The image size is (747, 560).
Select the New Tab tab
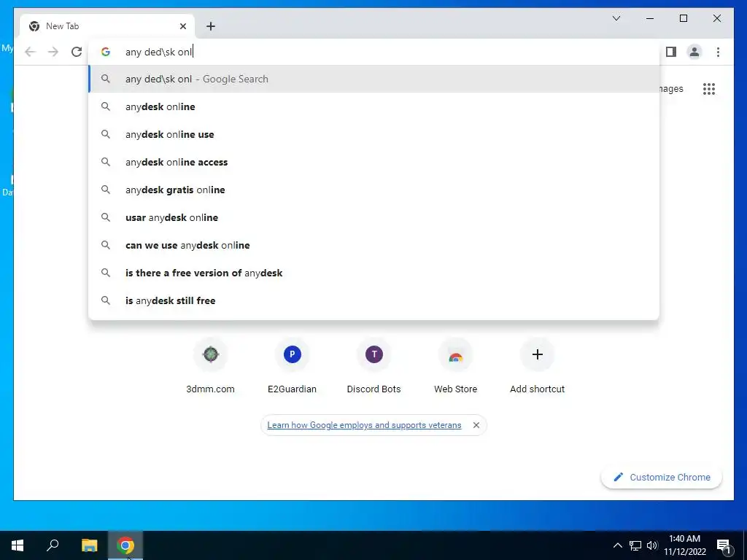click(x=107, y=26)
